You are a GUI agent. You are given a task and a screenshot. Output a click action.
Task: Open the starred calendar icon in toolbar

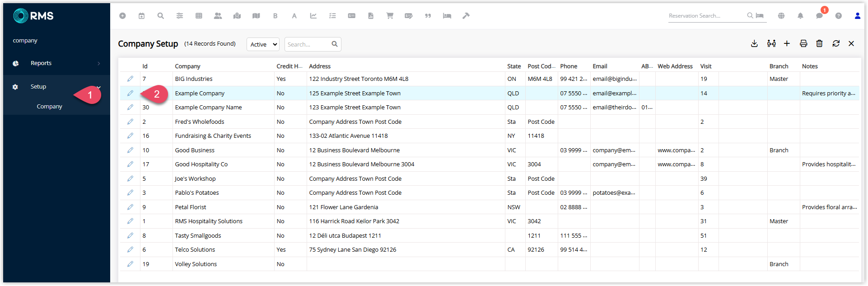coord(141,16)
